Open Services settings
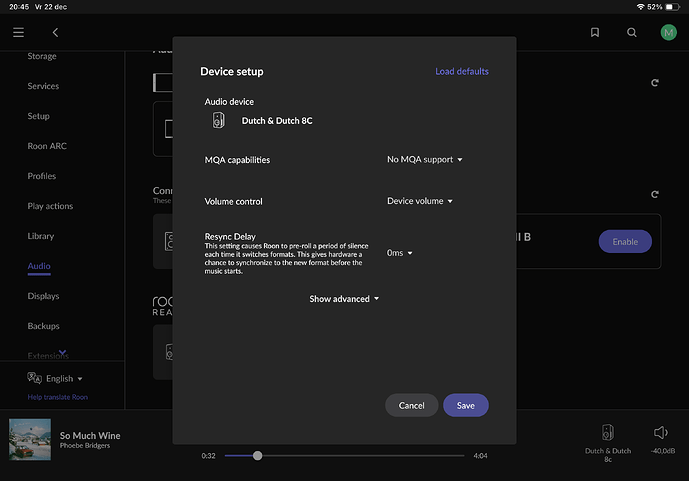The width and height of the screenshot is (689, 481). (x=43, y=86)
